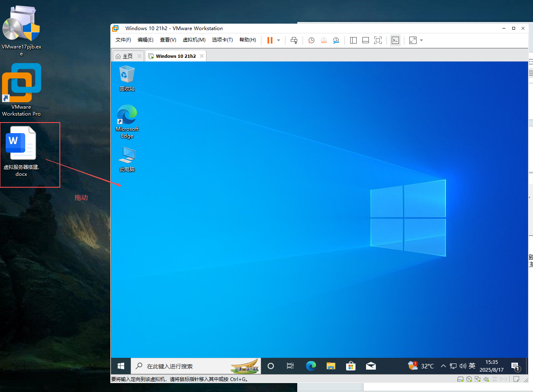This screenshot has height=392, width=533.
Task: Send Ctrl+Alt+Del to the guest OS
Action: (294, 40)
